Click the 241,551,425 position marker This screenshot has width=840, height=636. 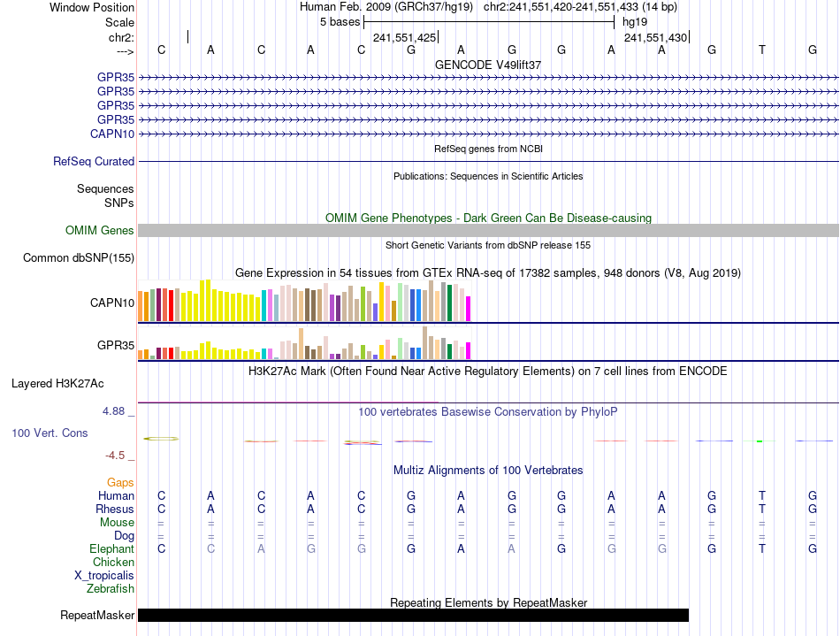pos(404,37)
